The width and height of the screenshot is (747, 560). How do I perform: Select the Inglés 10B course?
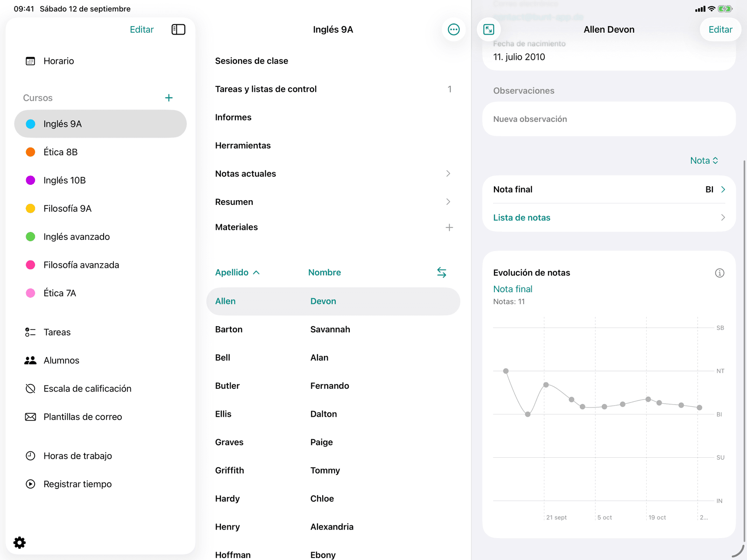[100, 180]
